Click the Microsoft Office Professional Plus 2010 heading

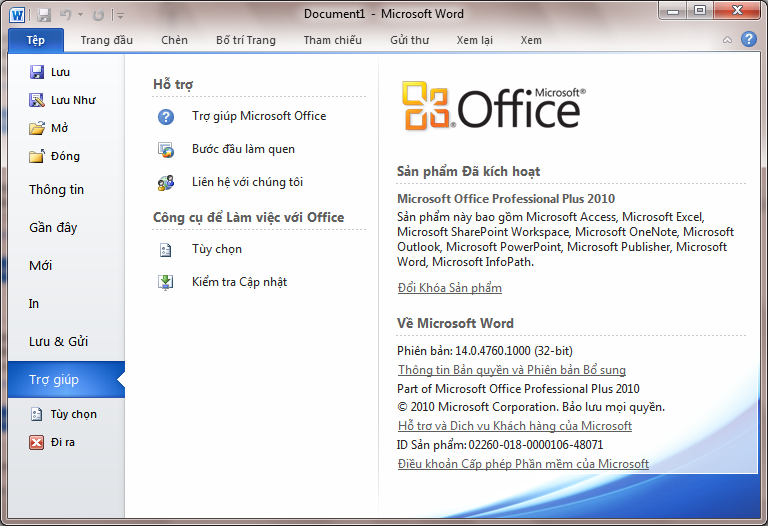(506, 198)
